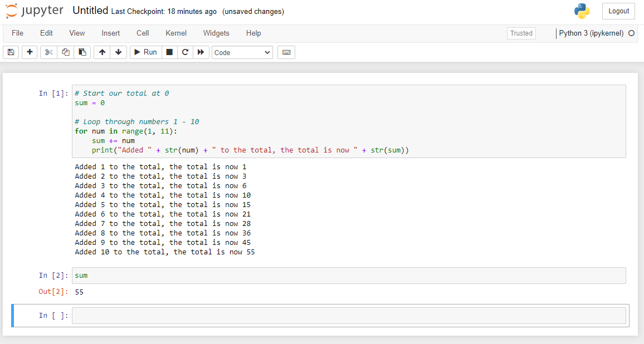Restart kernel and rerun whole notebook
The height and width of the screenshot is (344, 644).
pyautogui.click(x=201, y=52)
